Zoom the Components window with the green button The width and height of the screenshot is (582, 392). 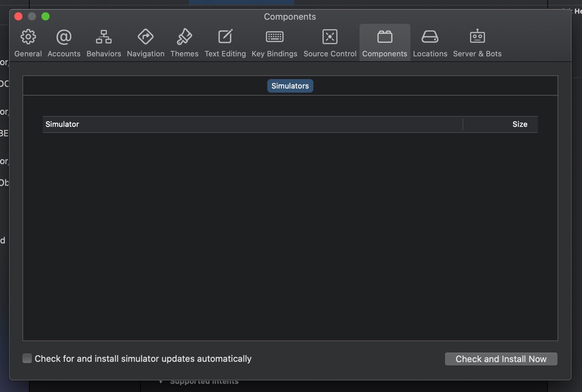click(45, 17)
